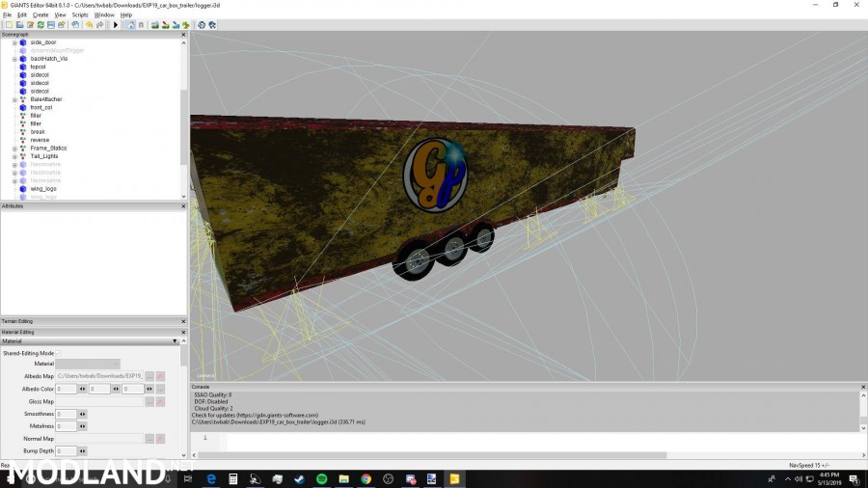Close the Attributes panel
Image resolution: width=868 pixels, height=488 pixels.
pos(183,205)
